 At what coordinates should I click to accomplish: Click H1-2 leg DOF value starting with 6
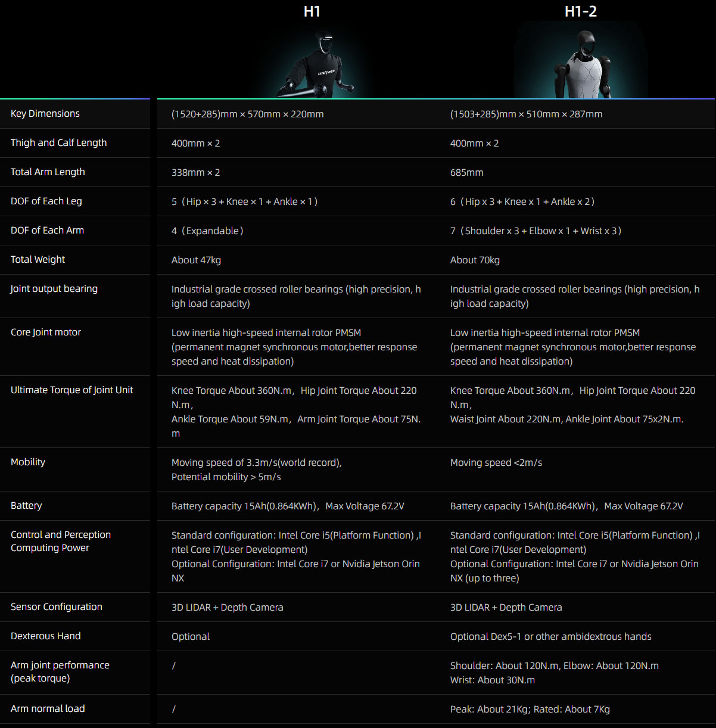point(522,201)
